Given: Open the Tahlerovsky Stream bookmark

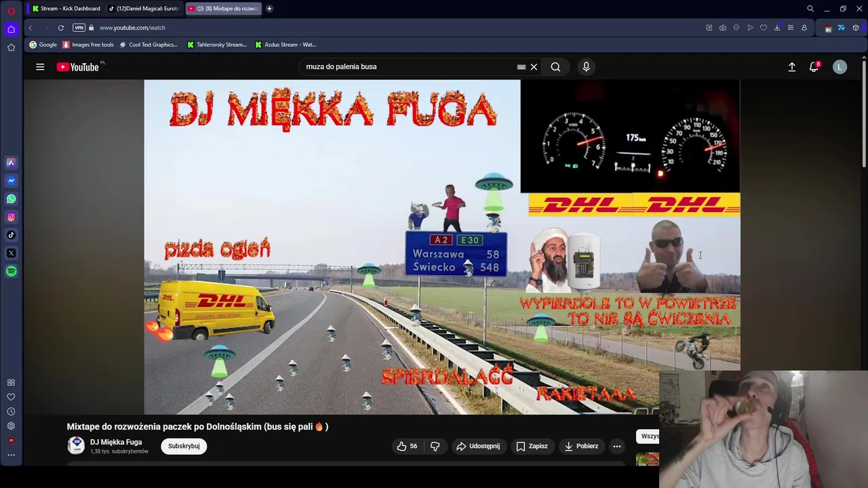Looking at the screenshot, I should click(x=217, y=45).
